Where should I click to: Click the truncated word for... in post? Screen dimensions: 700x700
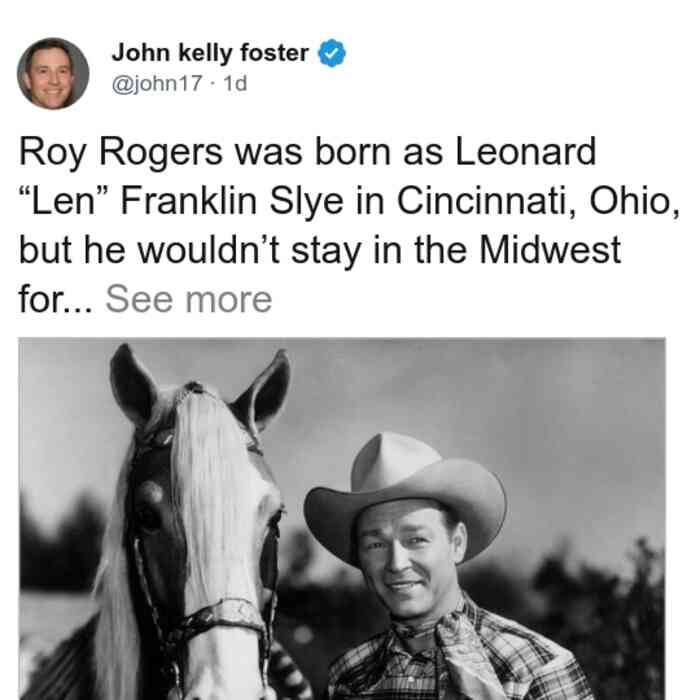pyautogui.click(x=56, y=300)
